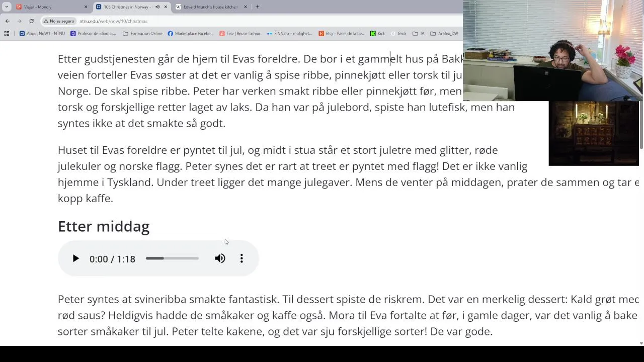
Task: Reload the current page
Action: click(x=32, y=21)
